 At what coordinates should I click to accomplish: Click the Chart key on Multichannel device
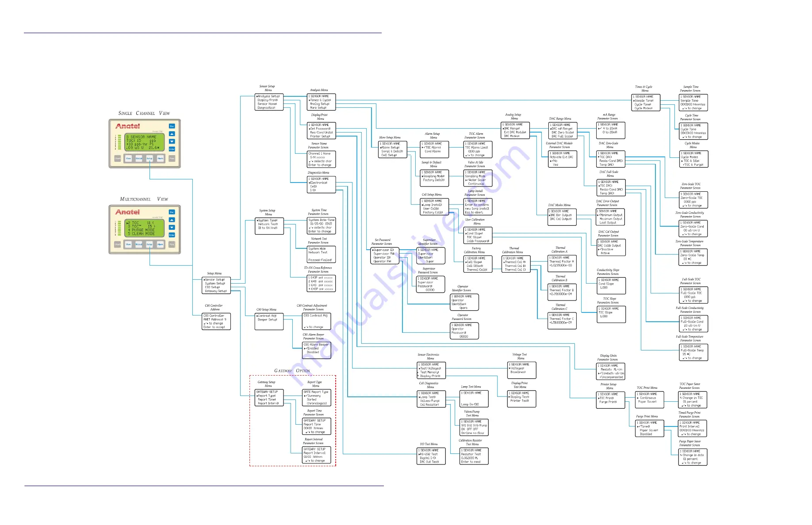(x=118, y=244)
